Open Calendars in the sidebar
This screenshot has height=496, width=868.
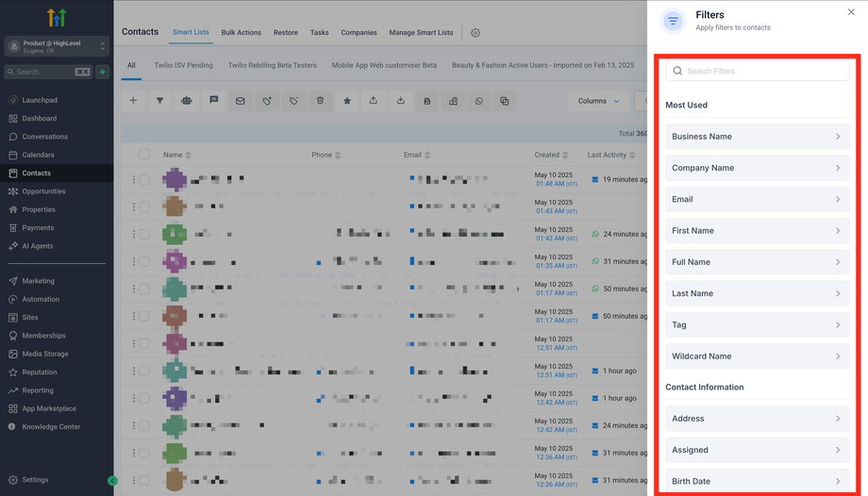(38, 155)
